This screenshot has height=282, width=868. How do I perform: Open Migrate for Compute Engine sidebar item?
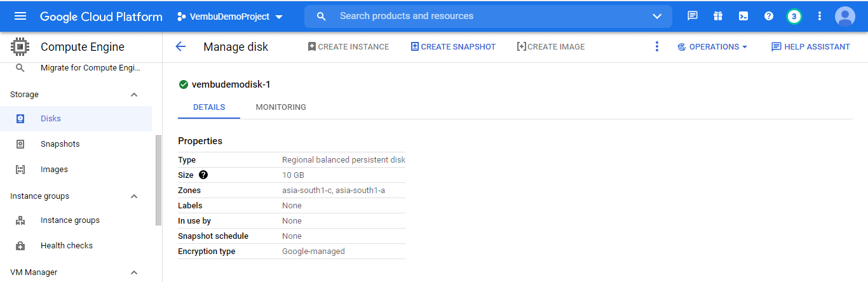coord(91,68)
